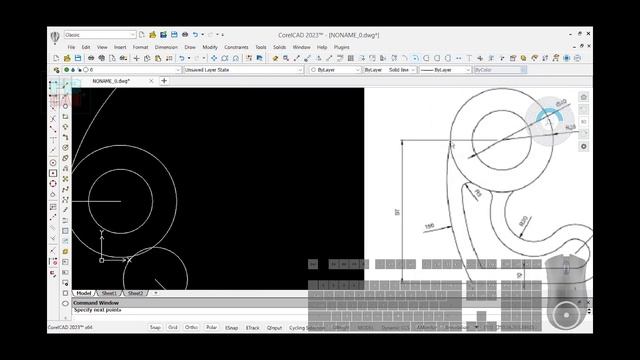640x360 pixels.
Task: Toggle ETrack in the status bar
Action: (253, 327)
